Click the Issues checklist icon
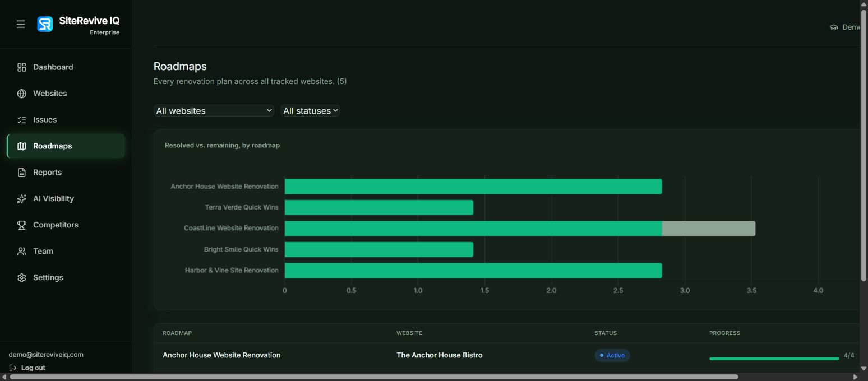This screenshot has width=868, height=381. pos(22,120)
